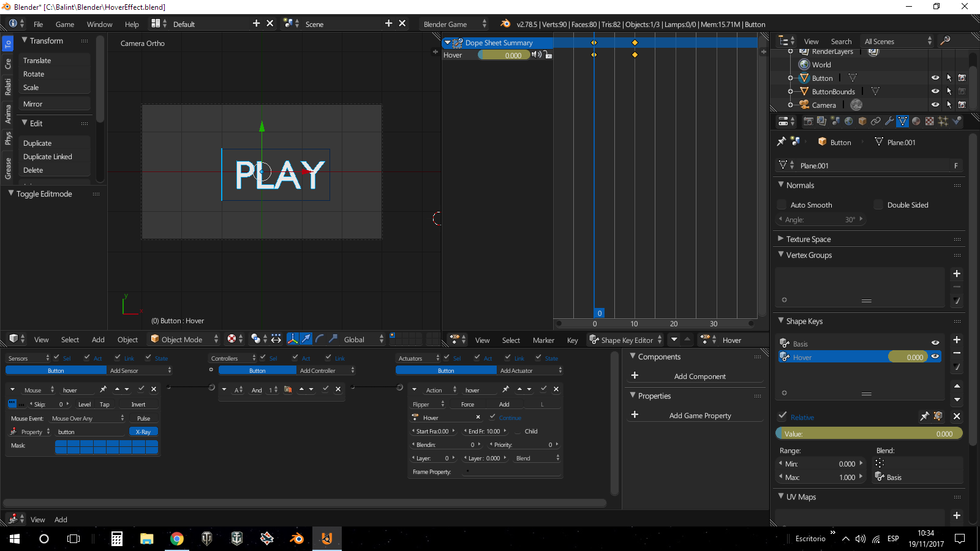The image size is (980, 551).
Task: Click the Duplicate Linked button
Action: [x=55, y=156]
